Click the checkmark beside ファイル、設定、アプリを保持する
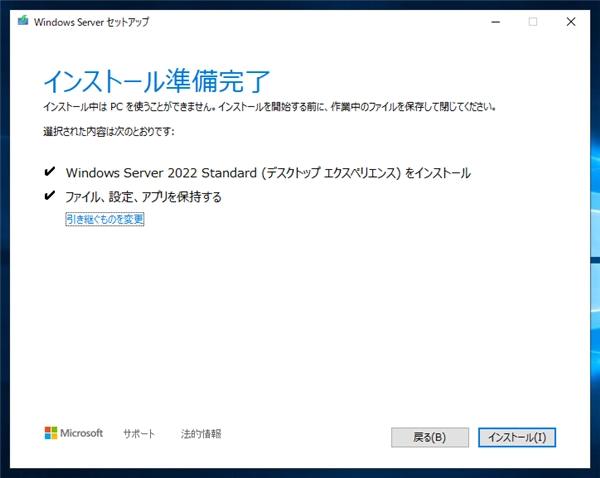 (x=50, y=196)
